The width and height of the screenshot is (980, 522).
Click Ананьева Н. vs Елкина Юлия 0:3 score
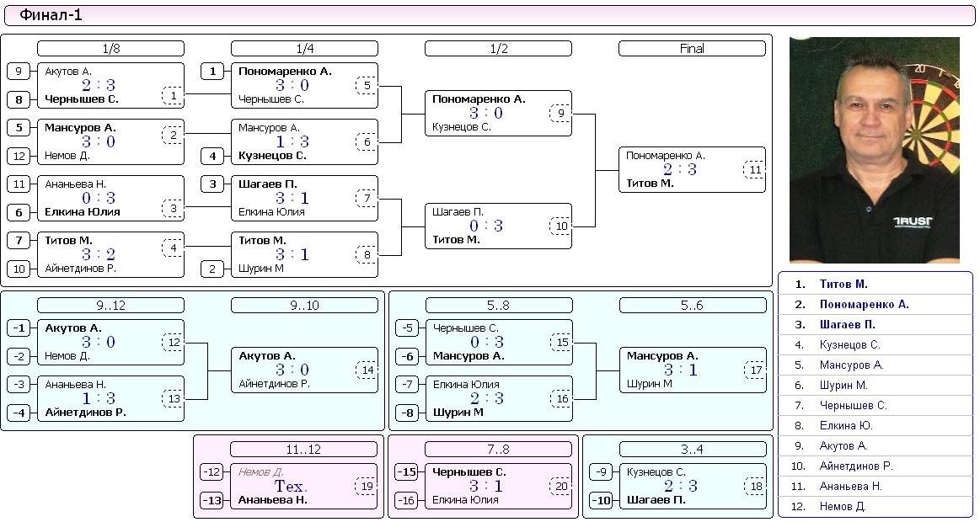pos(99,198)
